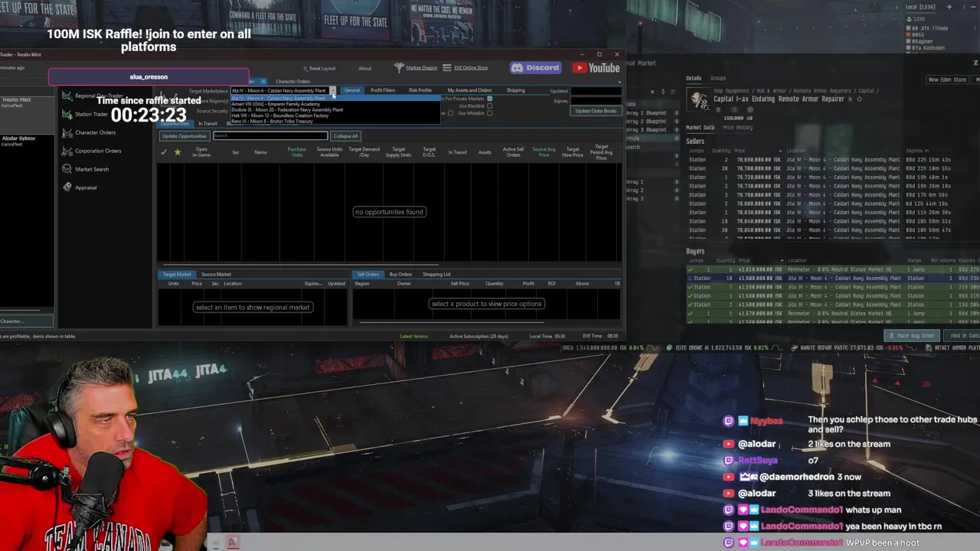Open the Regional Day-Trader sidebar icon
Screen dimensions: 980x551
coord(67,96)
